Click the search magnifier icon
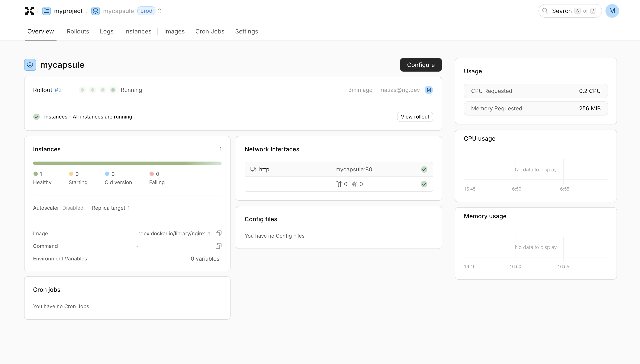The image size is (640, 364). point(545,11)
